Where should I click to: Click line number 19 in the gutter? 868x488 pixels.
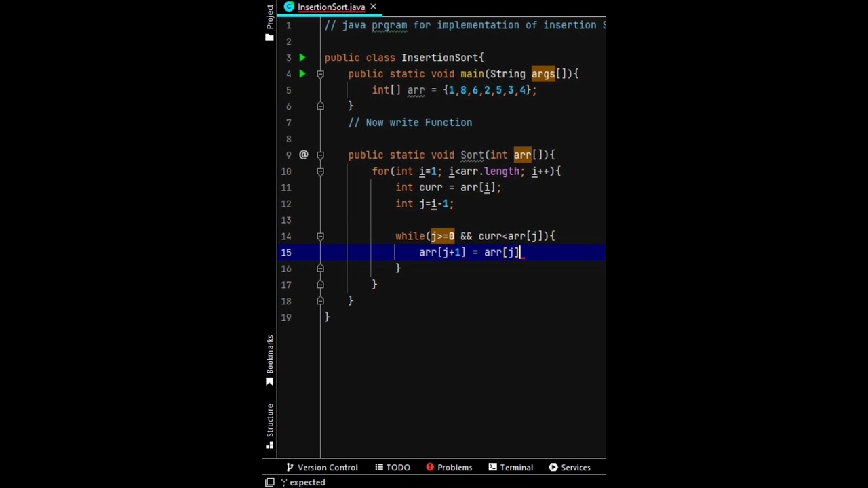286,318
